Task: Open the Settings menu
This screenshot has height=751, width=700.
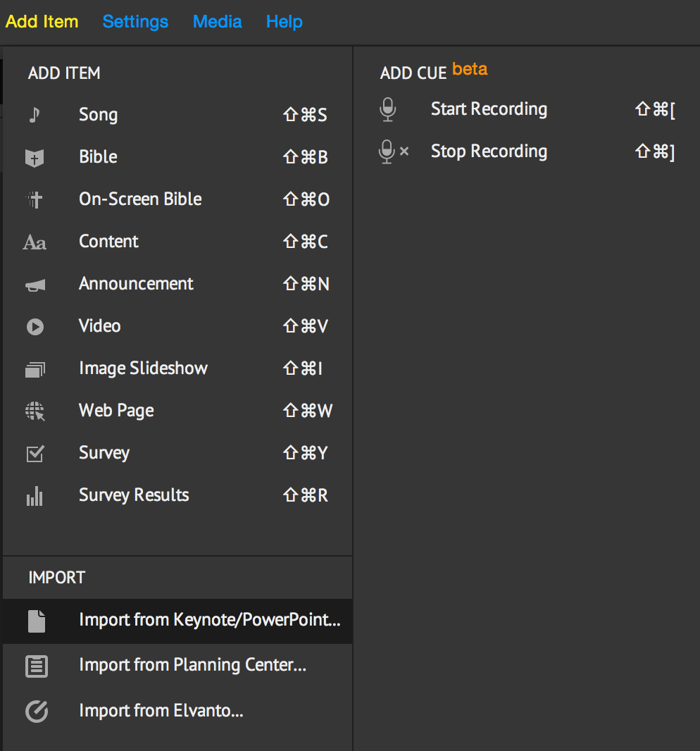Action: coord(135,22)
